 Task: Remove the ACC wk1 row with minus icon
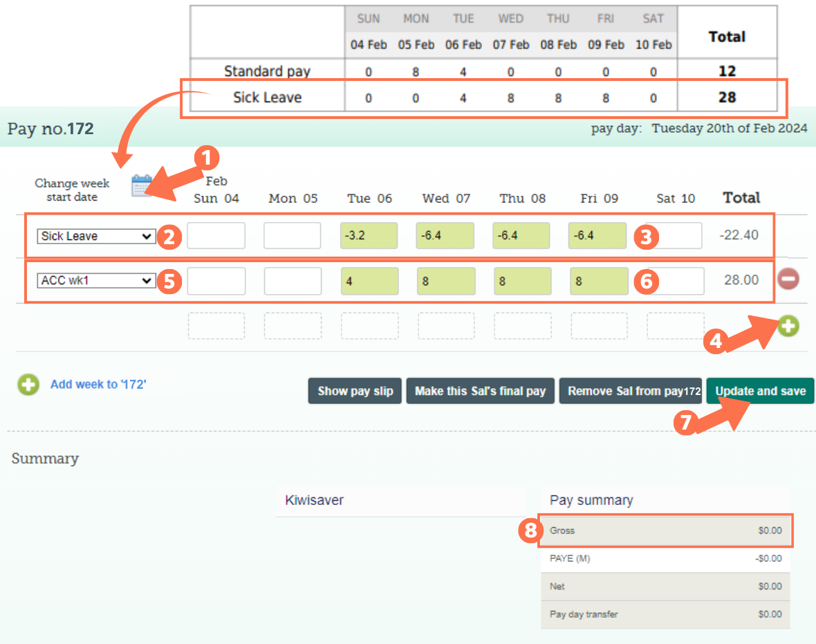788,279
